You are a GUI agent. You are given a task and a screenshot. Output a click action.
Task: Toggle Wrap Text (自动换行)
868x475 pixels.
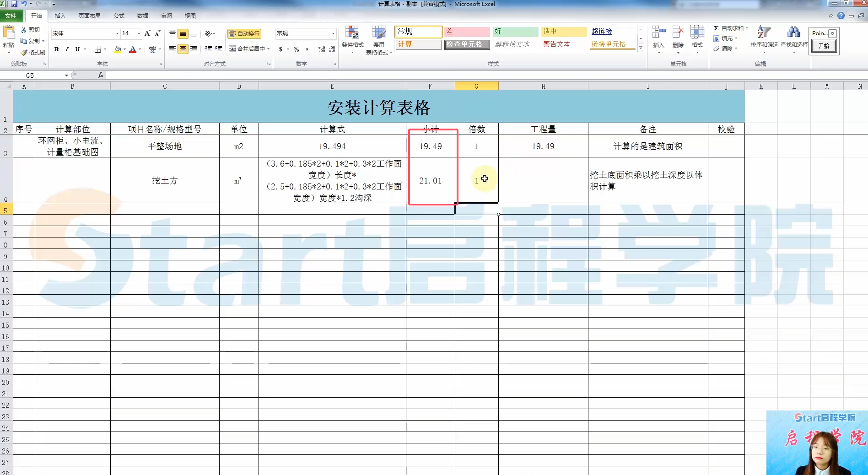[244, 34]
